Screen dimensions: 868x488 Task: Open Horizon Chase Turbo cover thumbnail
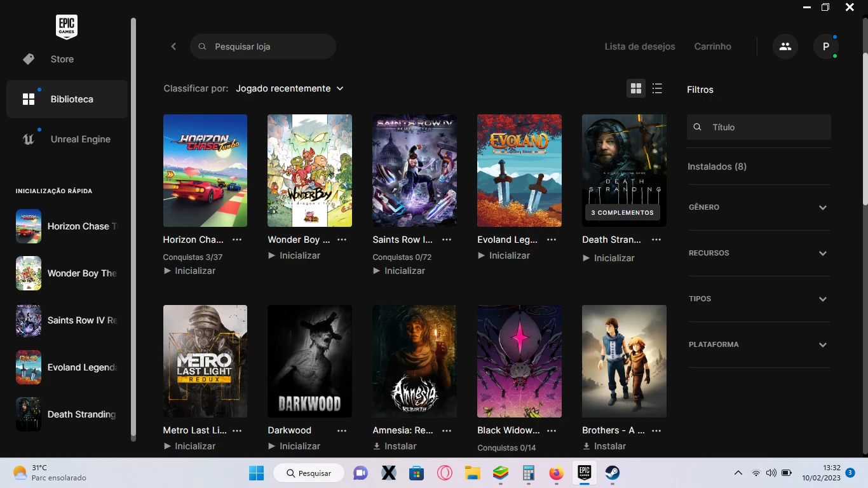tap(205, 170)
